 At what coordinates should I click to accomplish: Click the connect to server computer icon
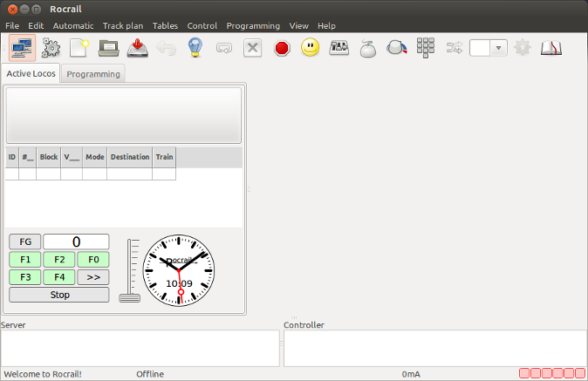pyautogui.click(x=21, y=49)
